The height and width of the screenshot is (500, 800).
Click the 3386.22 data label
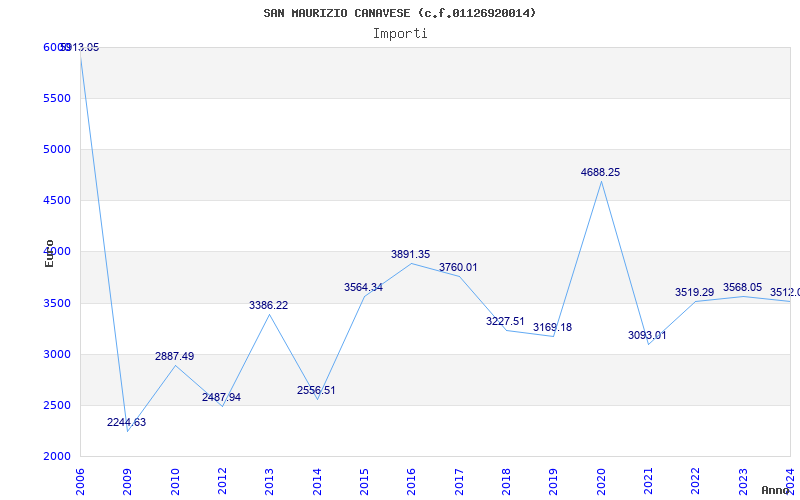[x=268, y=305]
